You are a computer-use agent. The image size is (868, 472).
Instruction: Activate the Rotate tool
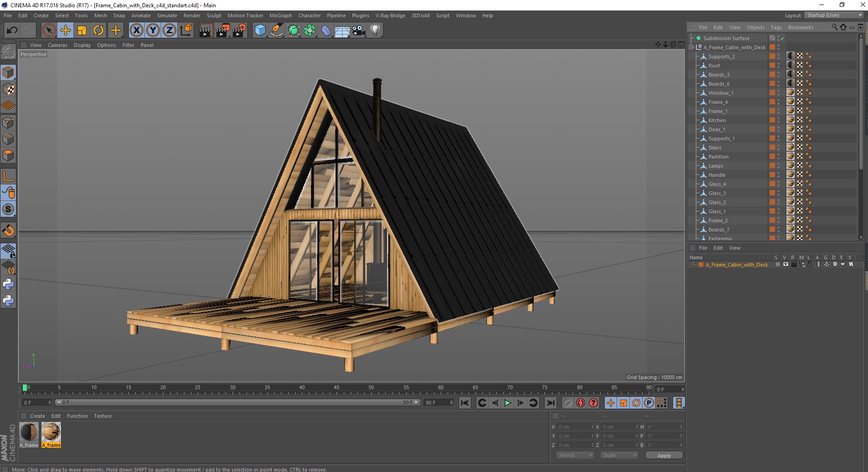98,31
